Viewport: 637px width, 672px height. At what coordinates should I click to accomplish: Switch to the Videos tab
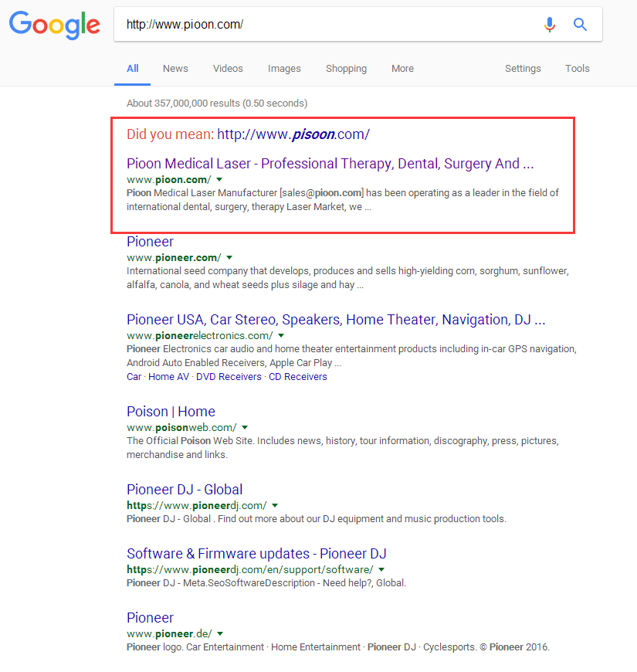pos(228,69)
